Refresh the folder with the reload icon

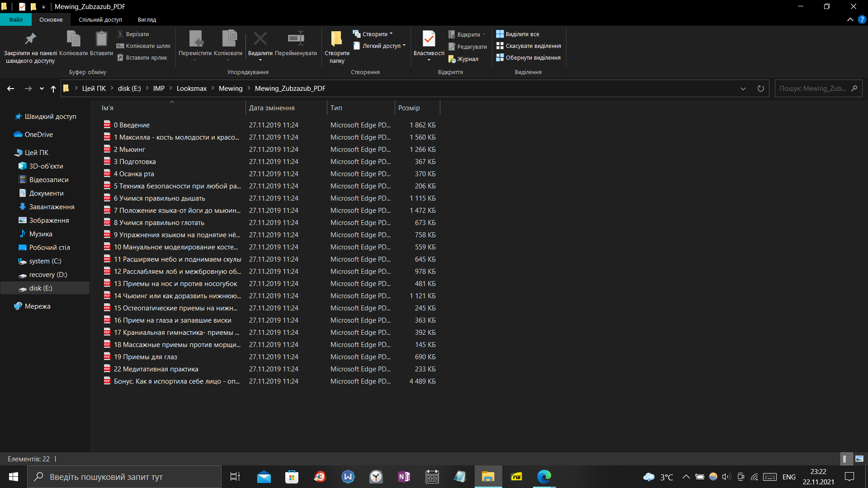click(761, 89)
